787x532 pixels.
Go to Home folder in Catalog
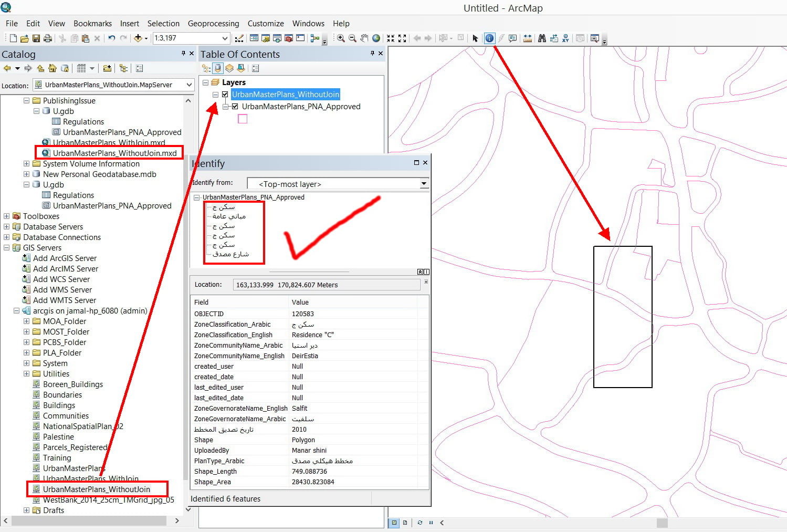(x=53, y=68)
